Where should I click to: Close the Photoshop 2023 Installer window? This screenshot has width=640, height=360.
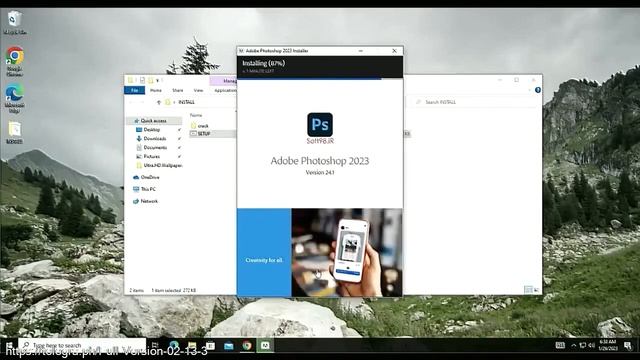(x=395, y=51)
